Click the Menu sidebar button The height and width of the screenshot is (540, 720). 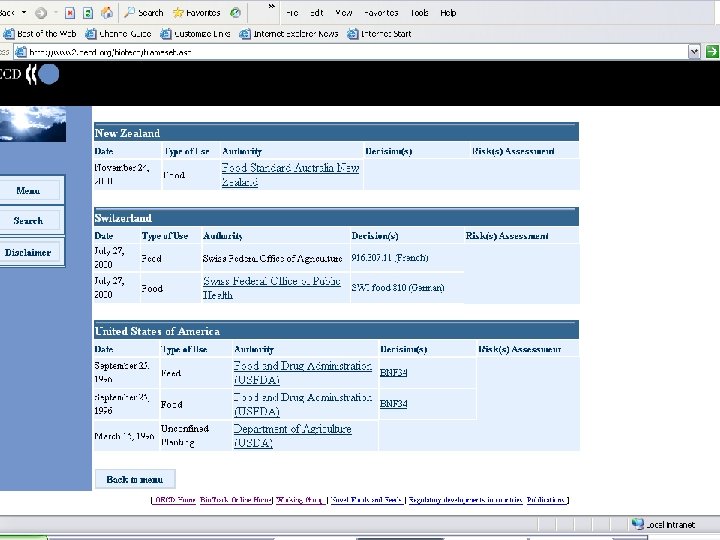pos(28,191)
